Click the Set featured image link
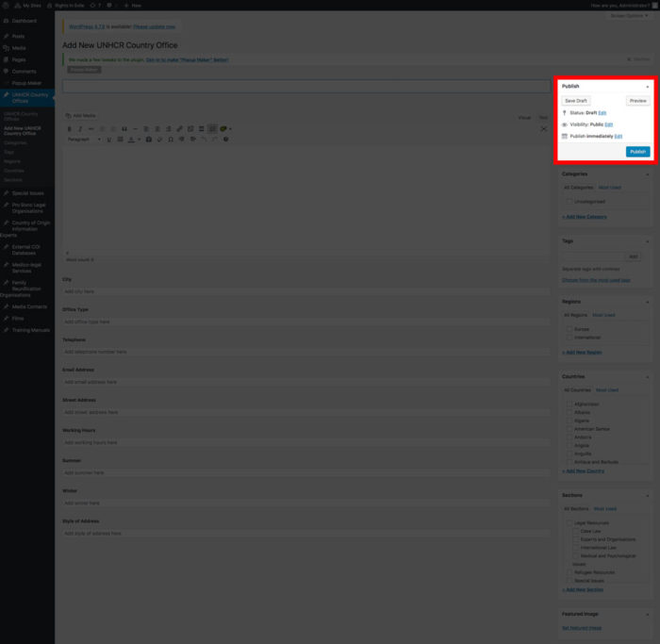This screenshot has height=644, width=660. [582, 628]
